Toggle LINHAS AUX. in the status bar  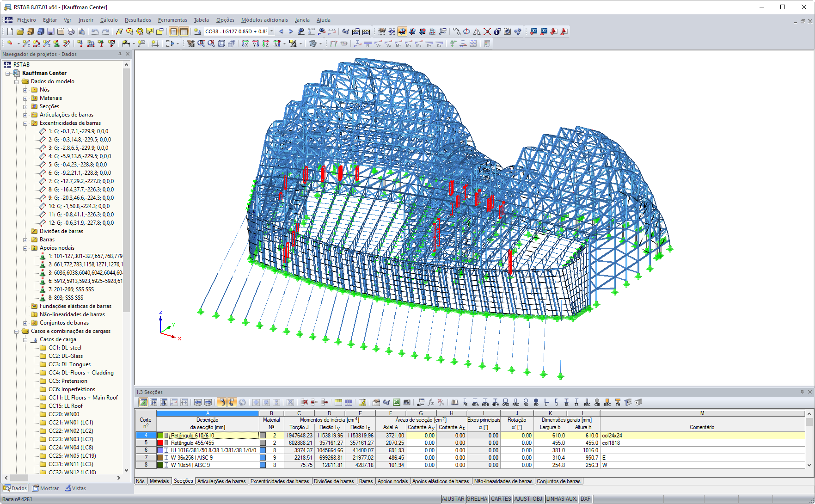[x=561, y=499]
